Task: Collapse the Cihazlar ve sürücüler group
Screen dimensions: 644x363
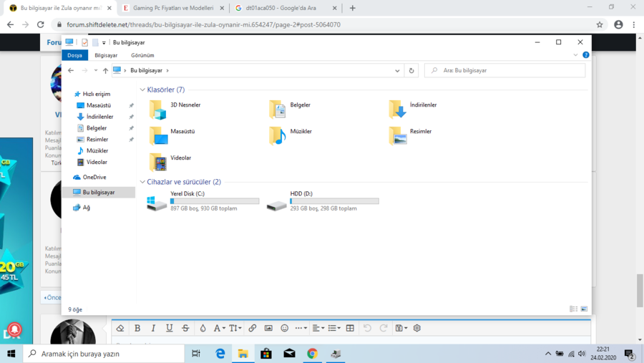Action: [x=142, y=182]
